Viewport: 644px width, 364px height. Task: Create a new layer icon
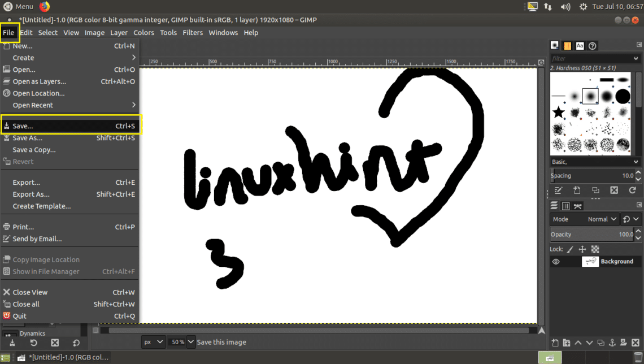click(x=555, y=343)
